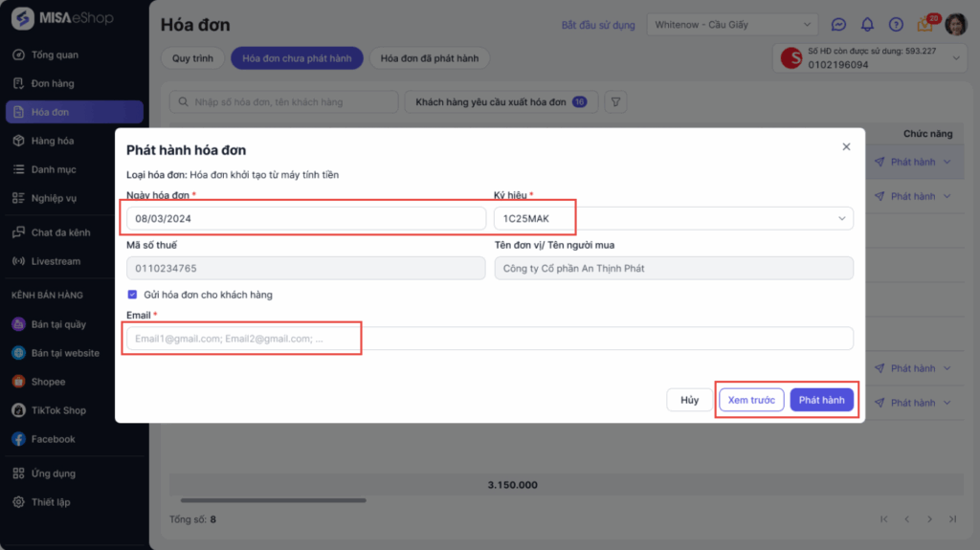Click the Email input field

[x=488, y=339]
